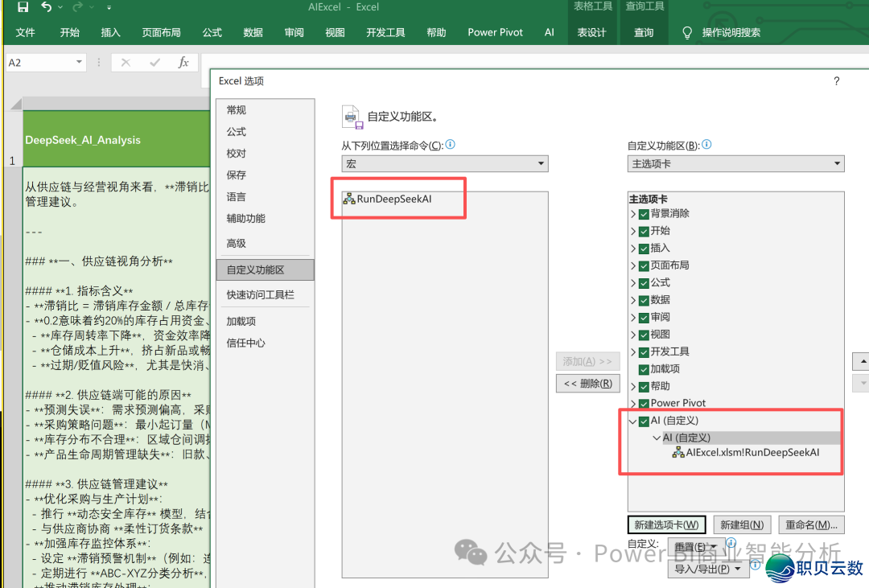The height and width of the screenshot is (588, 869).
Task: Uncheck the AI (自定义) tab checkbox
Action: 644,420
